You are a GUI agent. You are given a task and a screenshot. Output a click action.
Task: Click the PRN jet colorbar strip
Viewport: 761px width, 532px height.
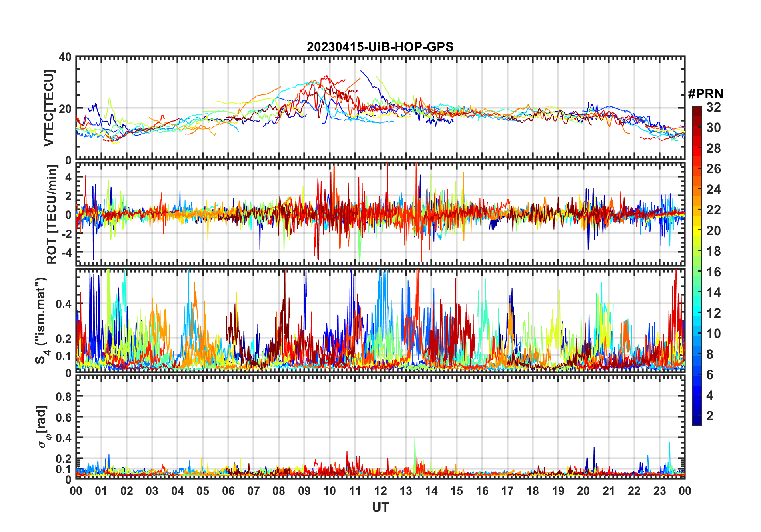(697, 266)
